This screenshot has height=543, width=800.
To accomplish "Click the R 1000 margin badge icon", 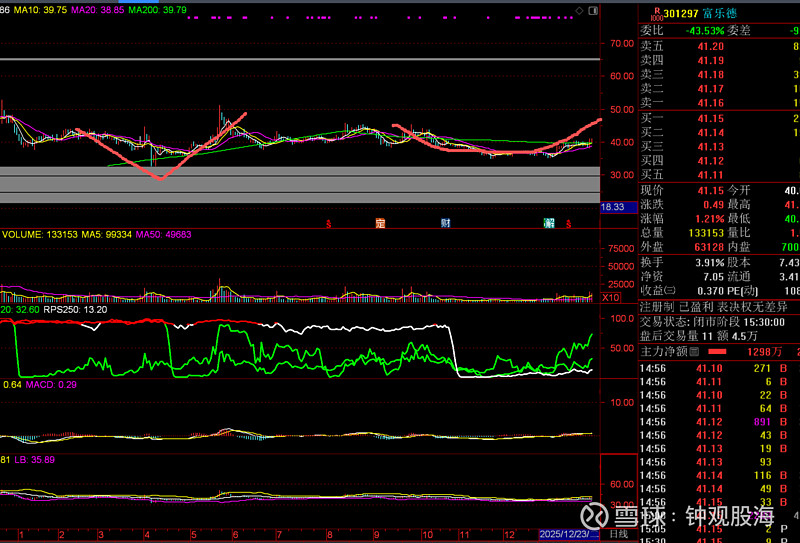I will pyautogui.click(x=656, y=13).
